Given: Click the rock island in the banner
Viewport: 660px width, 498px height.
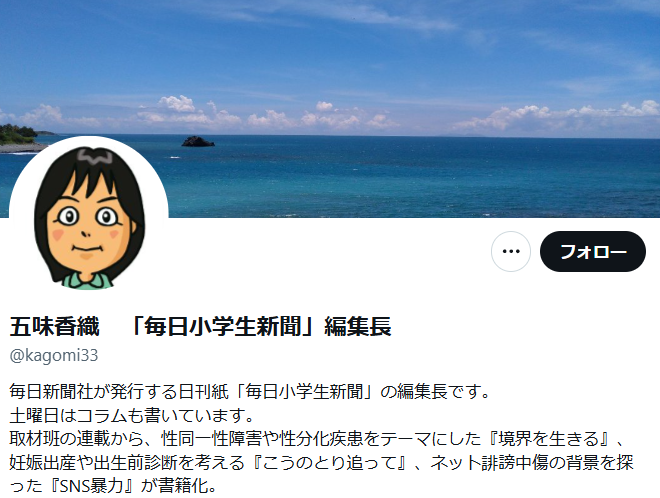Looking at the screenshot, I should point(198,141).
